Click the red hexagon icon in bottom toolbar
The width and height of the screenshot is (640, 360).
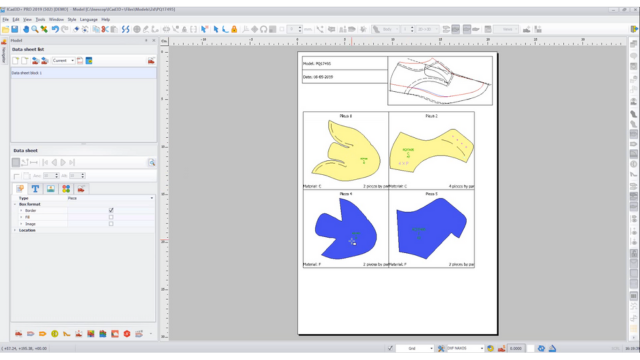click(127, 334)
